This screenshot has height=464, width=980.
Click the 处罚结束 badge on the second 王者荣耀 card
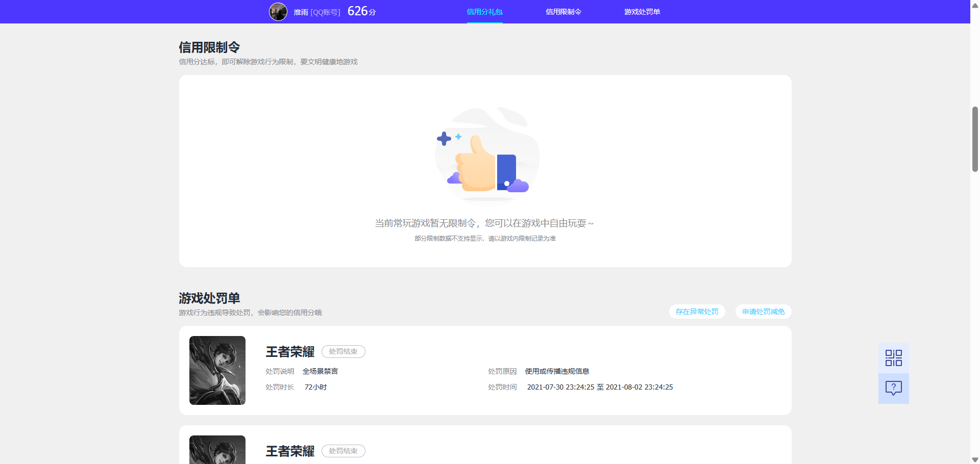point(343,451)
